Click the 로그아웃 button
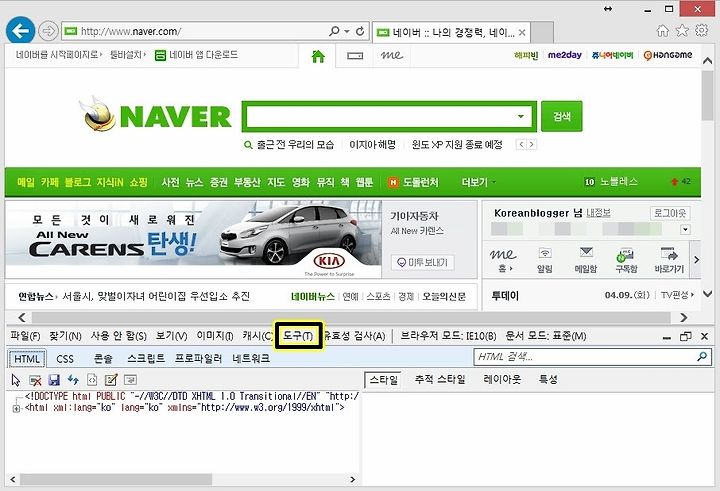Screen dimensions: 720x491 pos(670,213)
